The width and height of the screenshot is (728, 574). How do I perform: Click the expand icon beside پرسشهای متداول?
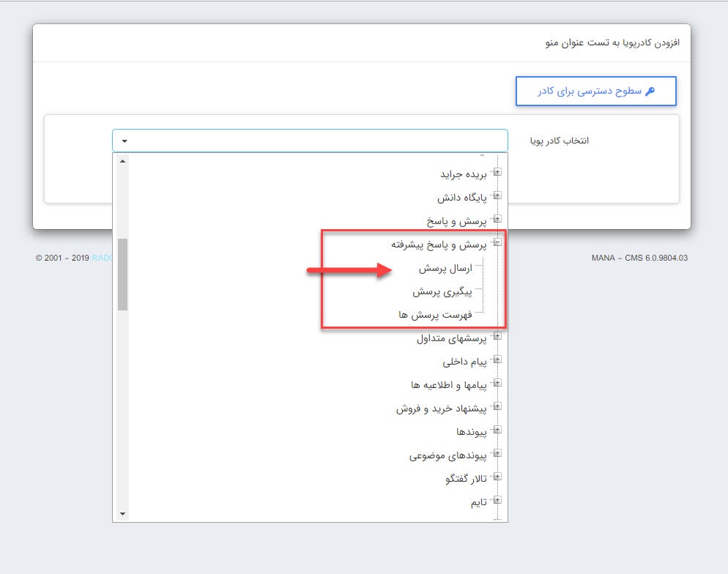[498, 338]
